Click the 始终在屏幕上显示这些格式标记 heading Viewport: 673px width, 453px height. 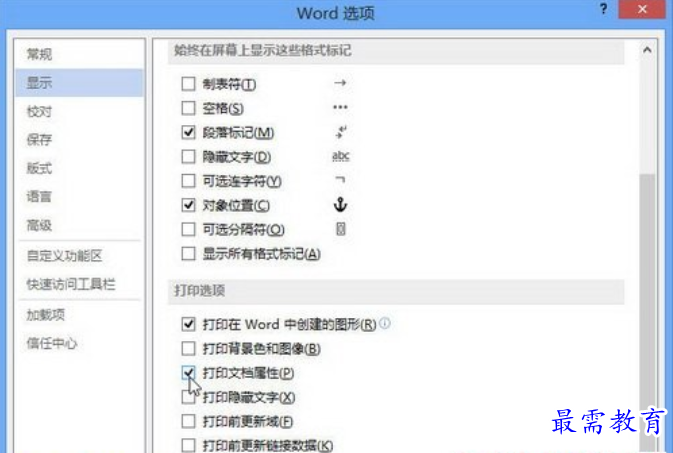tap(262, 51)
